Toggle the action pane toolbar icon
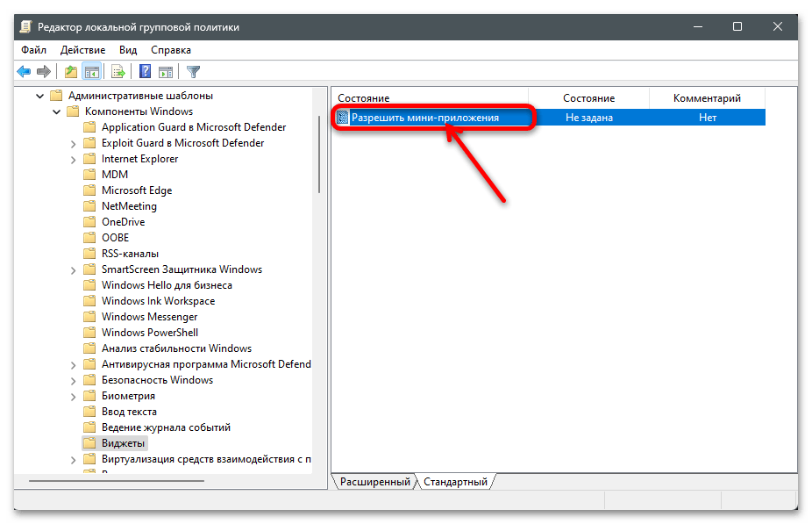The width and height of the screenshot is (812, 524). coord(166,71)
